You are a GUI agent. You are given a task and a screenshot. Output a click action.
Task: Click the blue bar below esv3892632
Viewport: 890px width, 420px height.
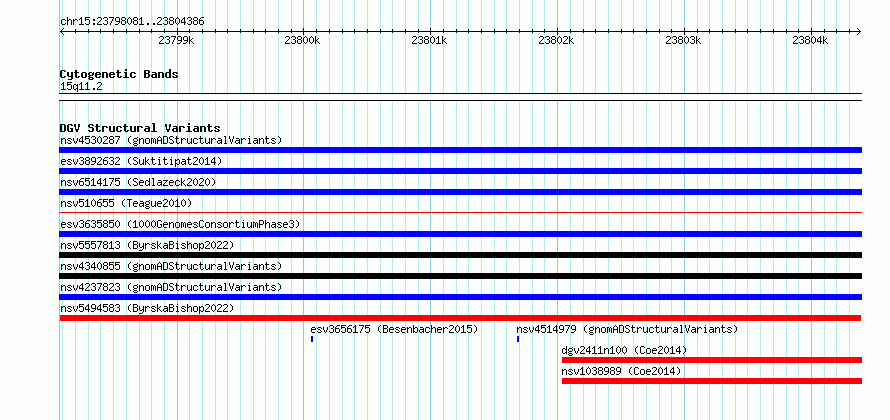click(x=461, y=171)
